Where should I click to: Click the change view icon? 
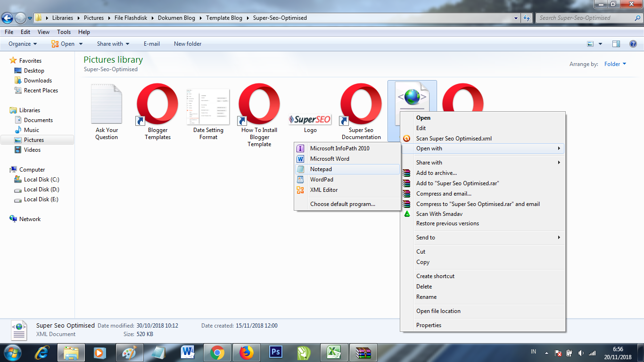pyautogui.click(x=590, y=44)
